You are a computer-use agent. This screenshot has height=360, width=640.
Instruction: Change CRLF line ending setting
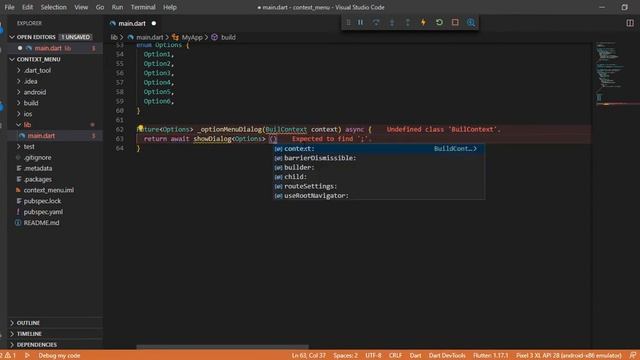(x=395, y=356)
